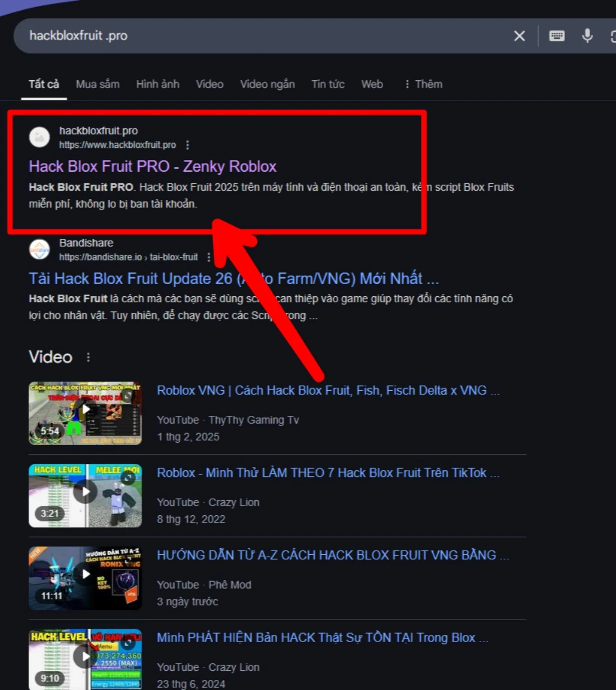Click the YouTube · ThyThy Gaming Tv source text
The height and width of the screenshot is (690, 616).
click(x=228, y=420)
